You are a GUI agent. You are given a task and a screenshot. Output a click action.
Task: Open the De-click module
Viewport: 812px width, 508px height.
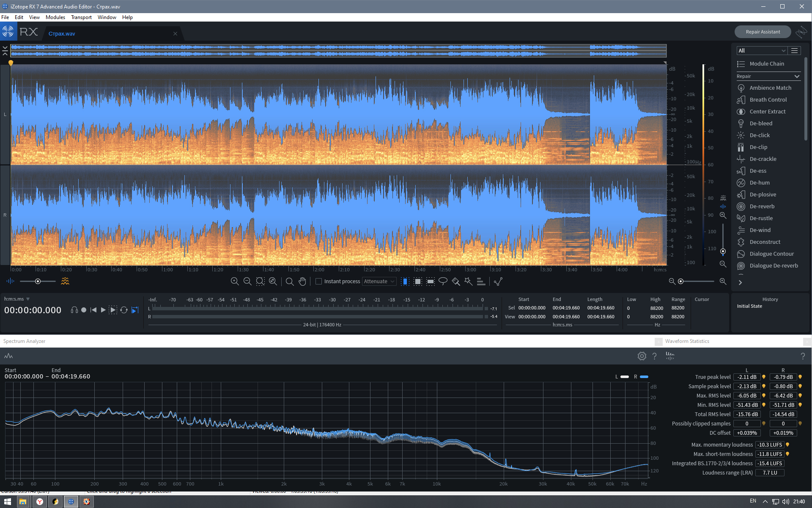(x=760, y=135)
